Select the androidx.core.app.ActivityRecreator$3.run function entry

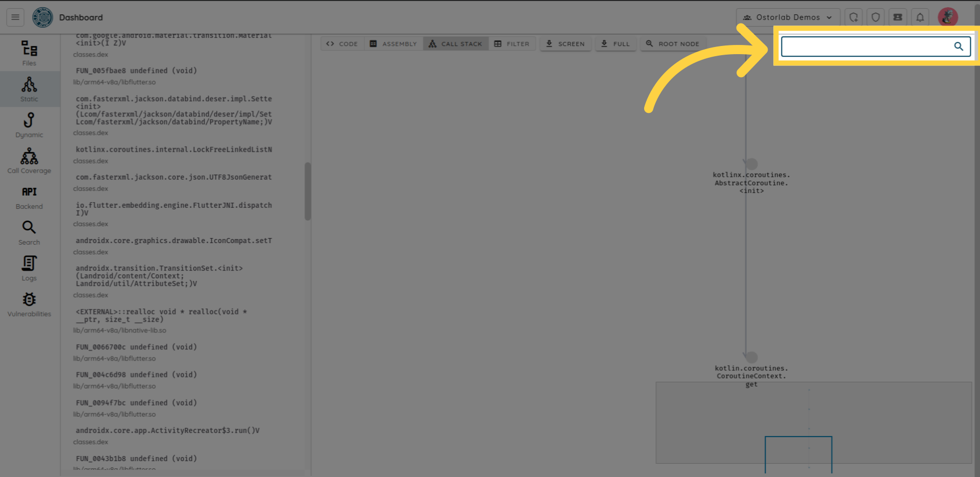click(167, 431)
